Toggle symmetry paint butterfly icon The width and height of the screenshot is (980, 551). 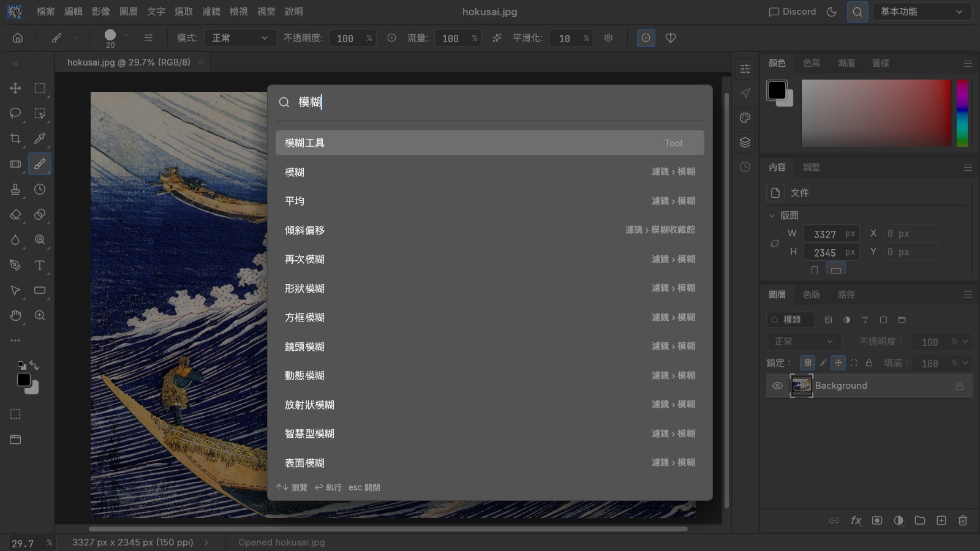tap(671, 38)
